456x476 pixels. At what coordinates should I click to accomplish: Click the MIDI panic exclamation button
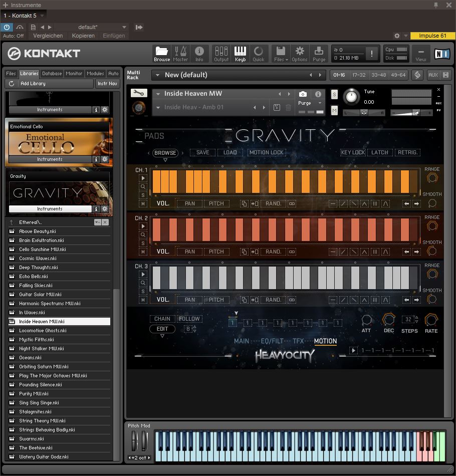pos(372,54)
